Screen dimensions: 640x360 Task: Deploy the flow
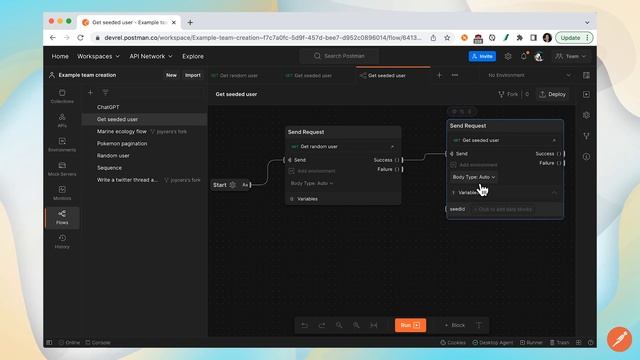pos(553,94)
